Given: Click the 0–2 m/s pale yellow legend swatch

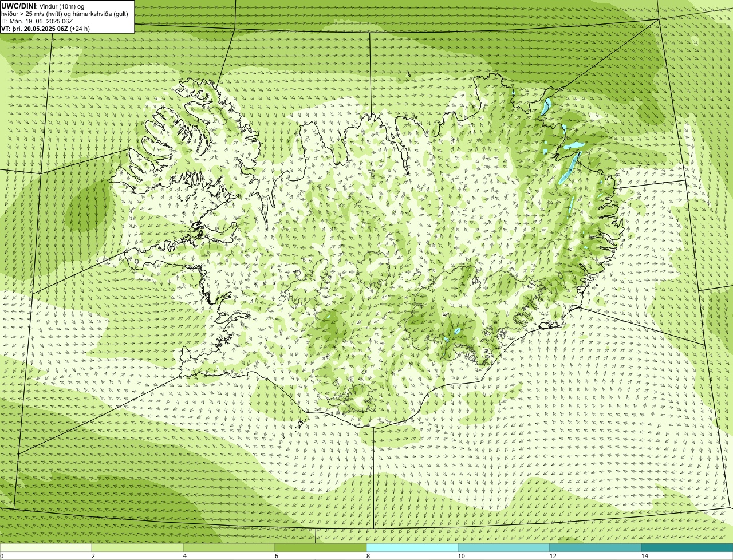Looking at the screenshot, I should 46,548.
